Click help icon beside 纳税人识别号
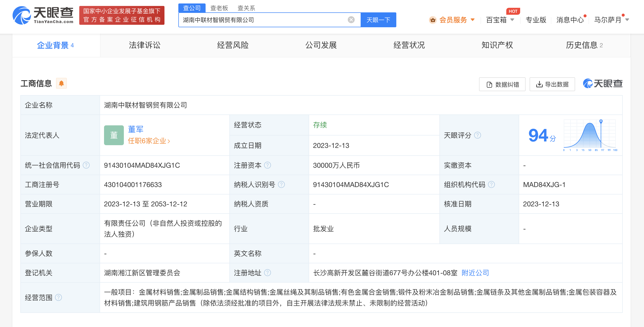The height and width of the screenshot is (327, 644). coord(281,185)
